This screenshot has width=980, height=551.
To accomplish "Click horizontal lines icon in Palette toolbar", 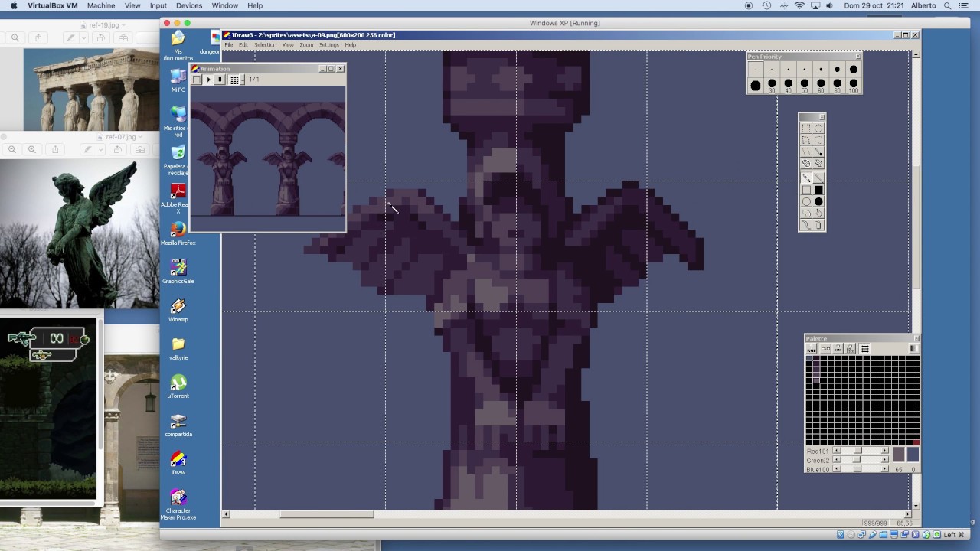I will 865,349.
